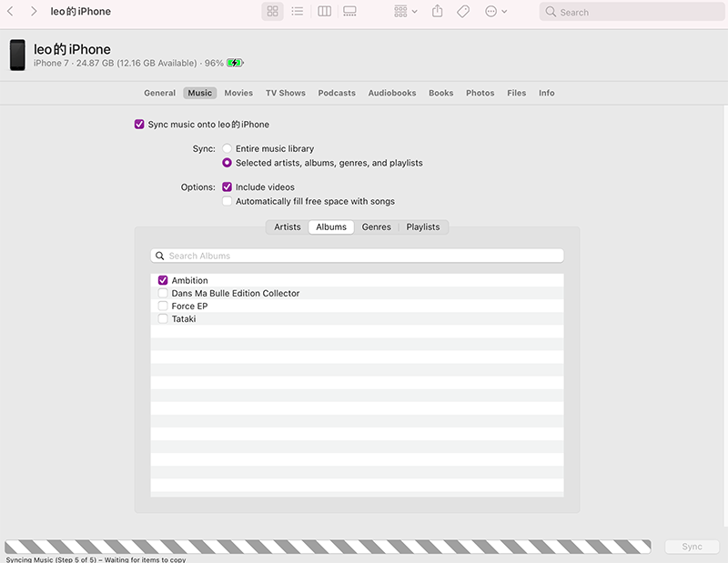Screen dimensions: 728x563
Task: Switch to column view
Action: point(324,12)
